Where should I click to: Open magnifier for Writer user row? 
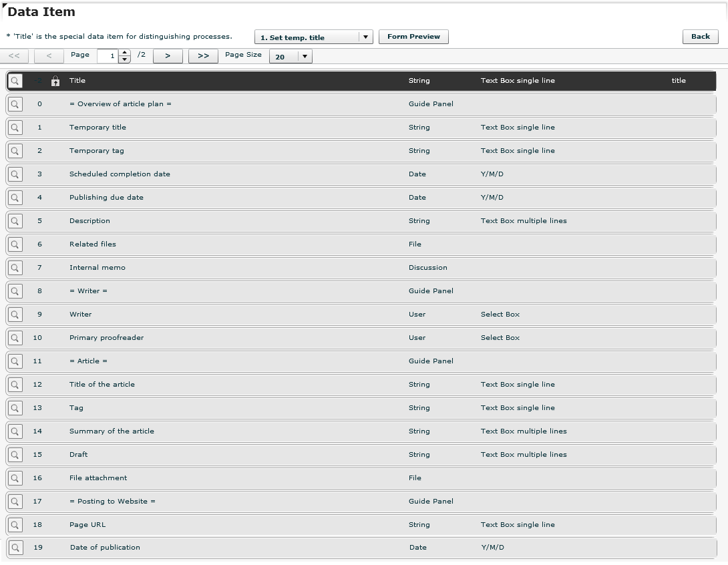coord(15,315)
